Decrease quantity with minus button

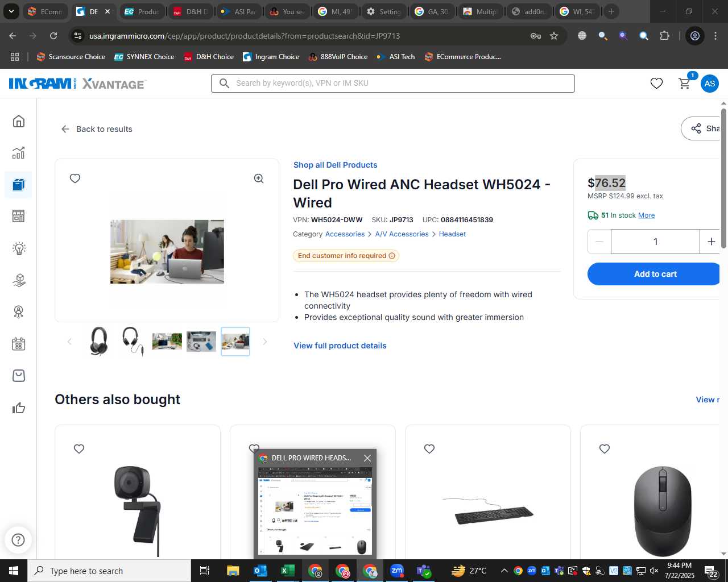pyautogui.click(x=599, y=242)
